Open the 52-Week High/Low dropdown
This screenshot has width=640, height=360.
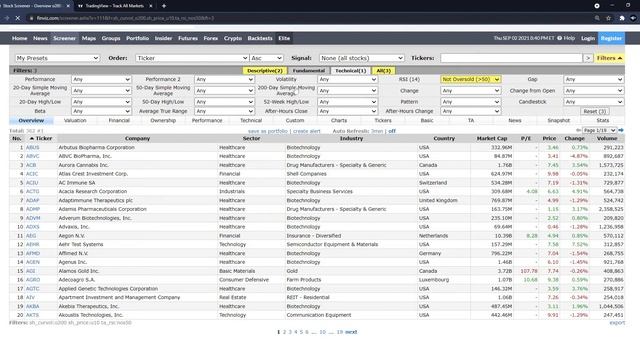coord(347,102)
